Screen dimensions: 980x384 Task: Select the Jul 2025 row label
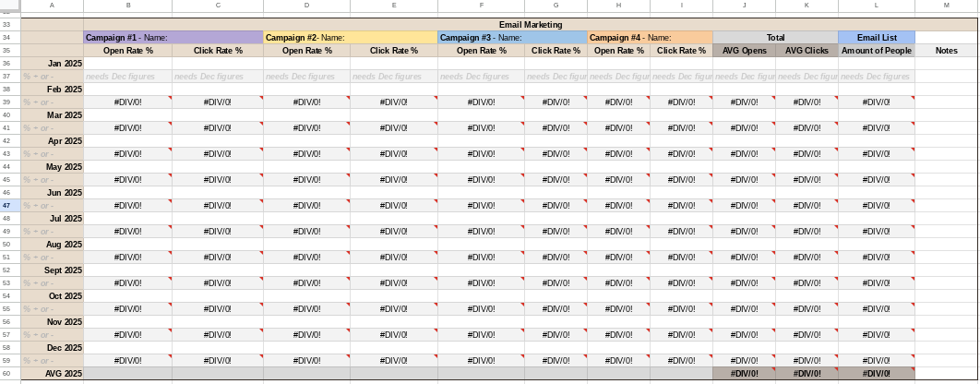[x=53, y=218]
